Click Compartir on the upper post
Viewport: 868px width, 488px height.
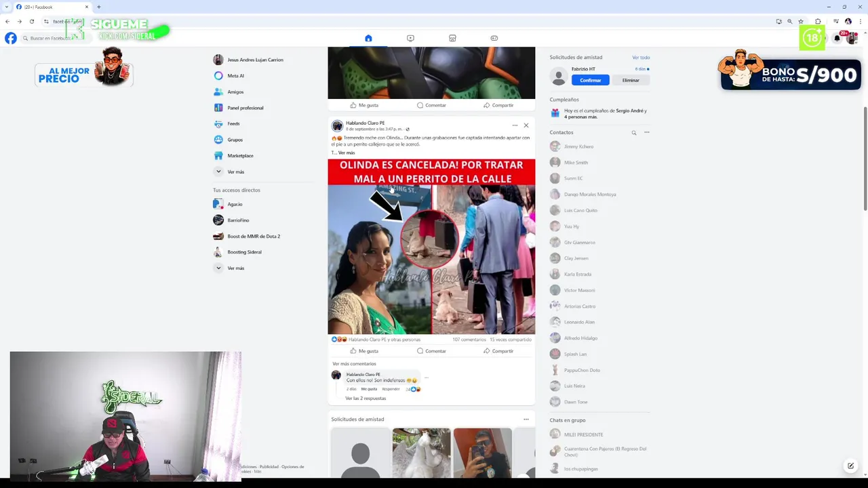coord(498,105)
